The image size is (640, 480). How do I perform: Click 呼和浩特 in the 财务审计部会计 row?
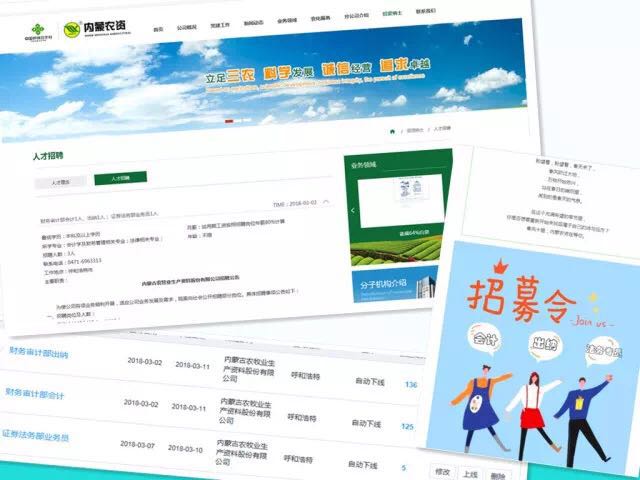pyautogui.click(x=302, y=418)
